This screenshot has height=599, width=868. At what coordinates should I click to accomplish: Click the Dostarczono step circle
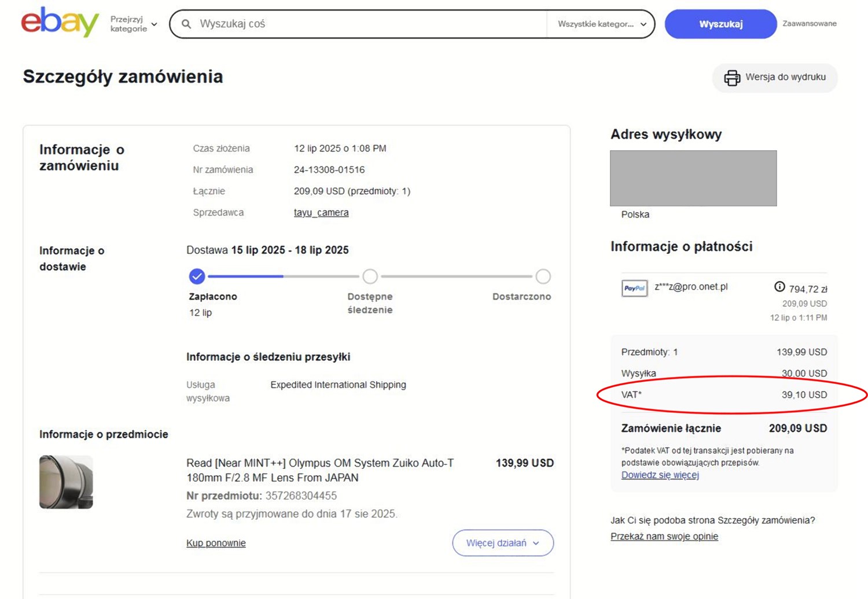543,276
